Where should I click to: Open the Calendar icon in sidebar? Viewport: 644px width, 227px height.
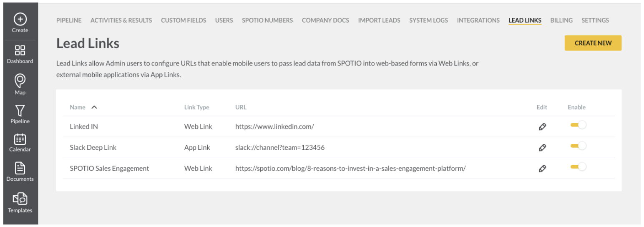click(20, 139)
